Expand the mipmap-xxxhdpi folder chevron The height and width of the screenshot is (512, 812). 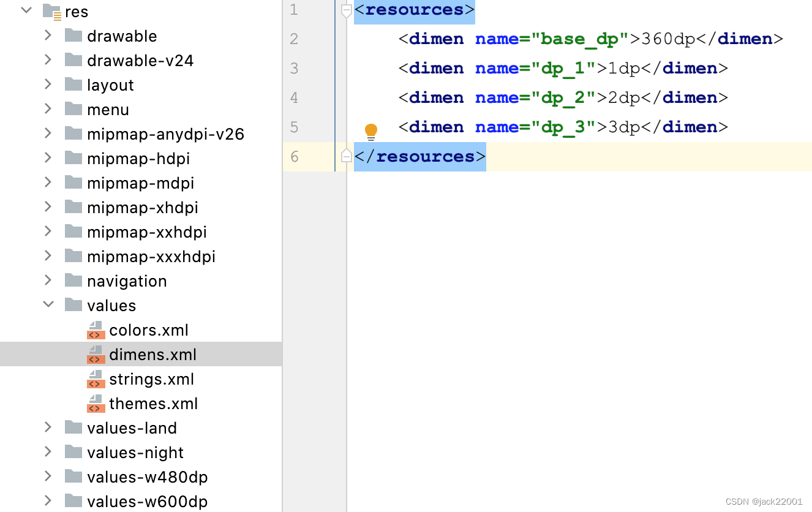(x=48, y=256)
